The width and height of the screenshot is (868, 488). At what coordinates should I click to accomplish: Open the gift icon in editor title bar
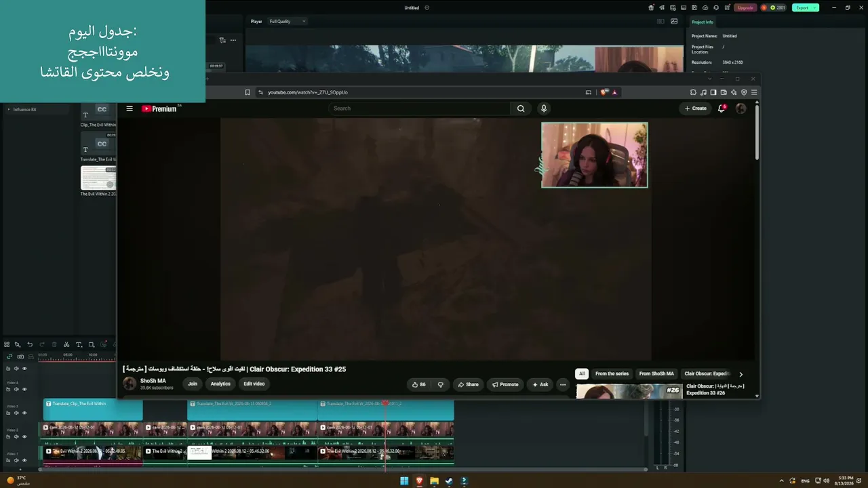[x=651, y=7]
